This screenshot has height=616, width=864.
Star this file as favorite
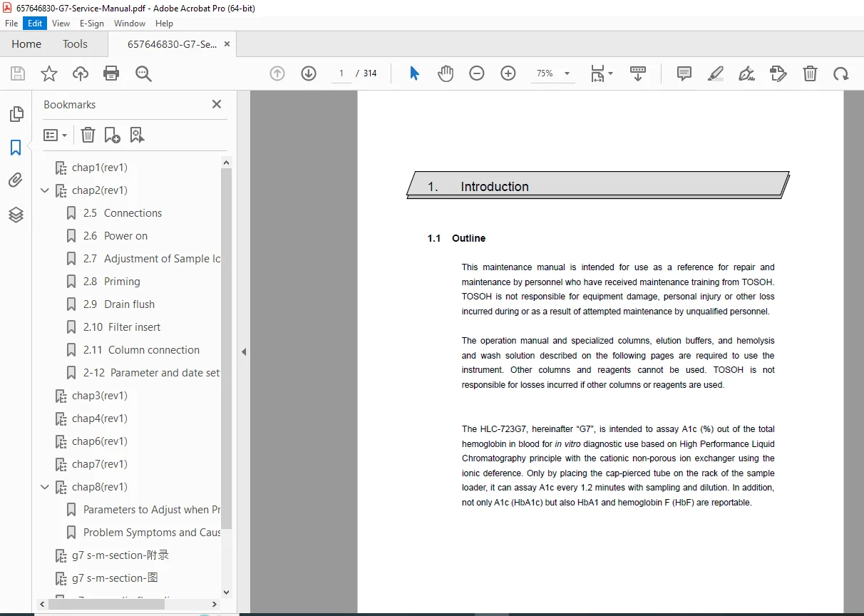(x=49, y=73)
